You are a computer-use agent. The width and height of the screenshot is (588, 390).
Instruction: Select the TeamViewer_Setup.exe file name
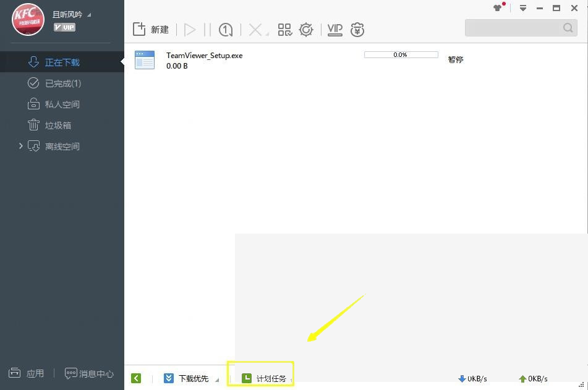(x=205, y=56)
